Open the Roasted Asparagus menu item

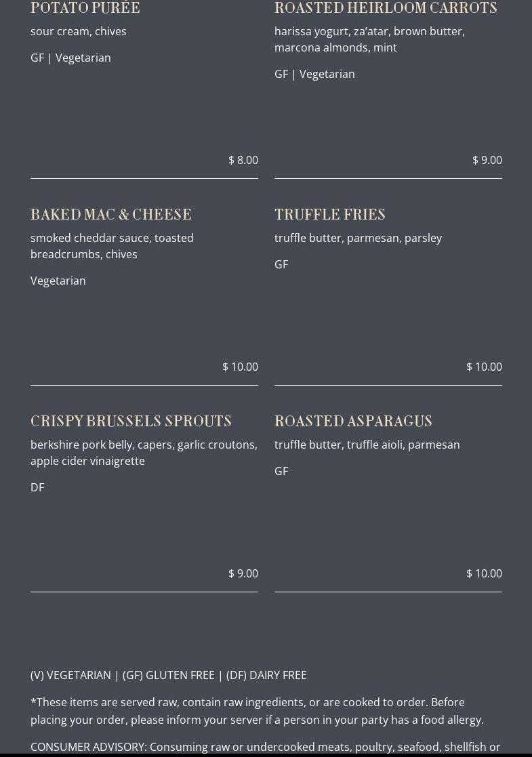[x=353, y=422]
